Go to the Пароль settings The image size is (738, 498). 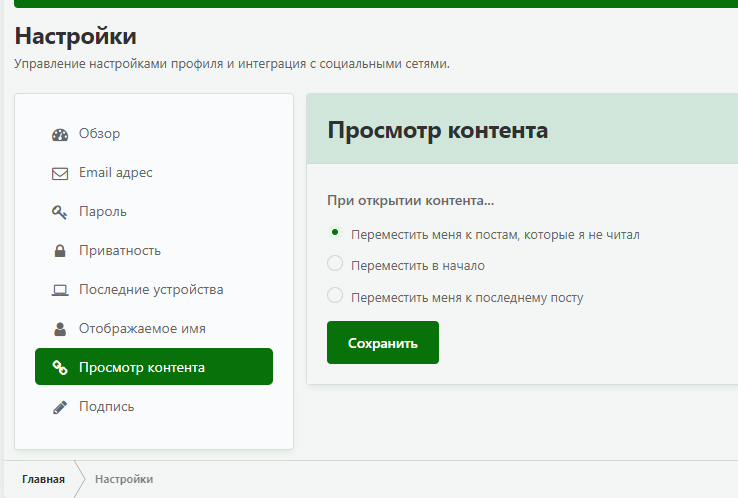click(154, 212)
